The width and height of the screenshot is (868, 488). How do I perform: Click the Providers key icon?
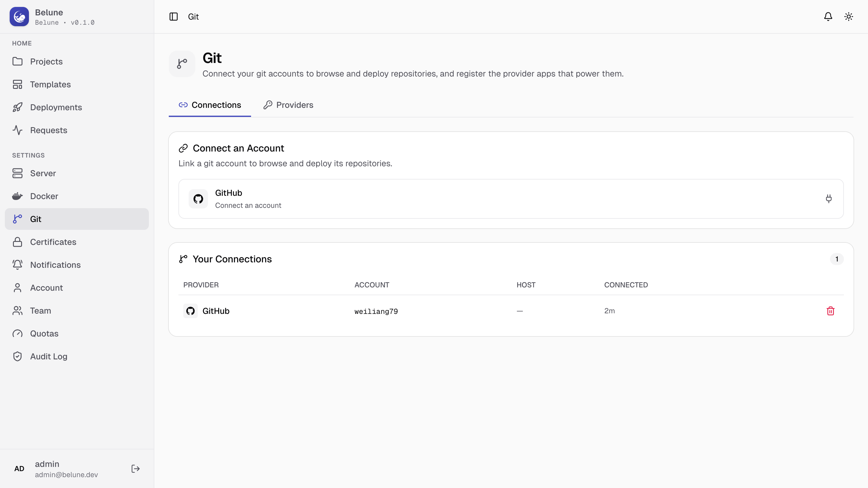pyautogui.click(x=268, y=105)
